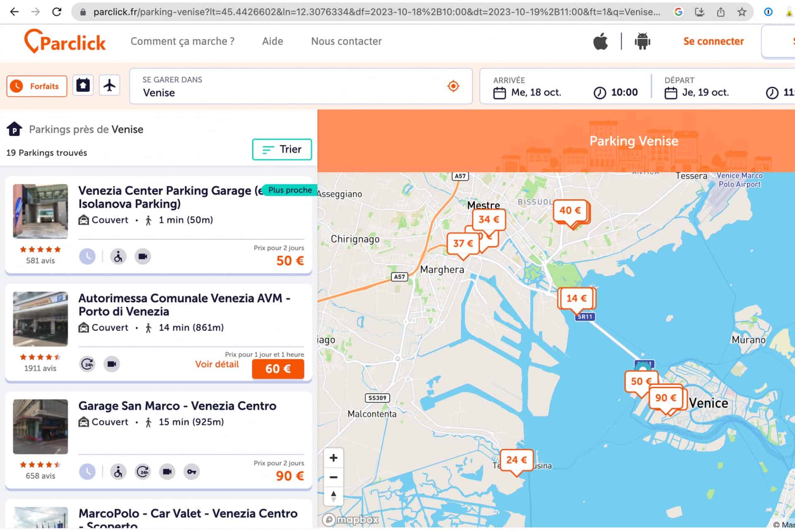The image size is (795, 532).
Task: Click the 1911 avis rating text
Action: pos(40,368)
